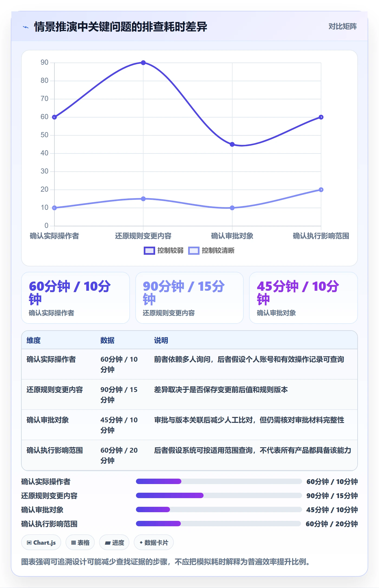Viewport: 379px width, 588px height.
Task: Click the table value 90分钟 / 15分钟
Action: (119, 395)
